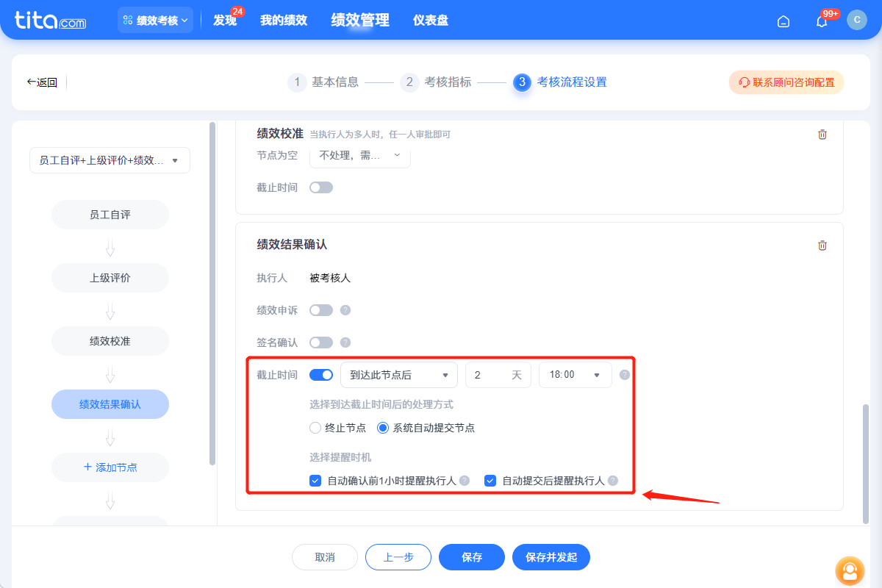Click 添加节点 to add a node
The width and height of the screenshot is (882, 588).
(110, 467)
